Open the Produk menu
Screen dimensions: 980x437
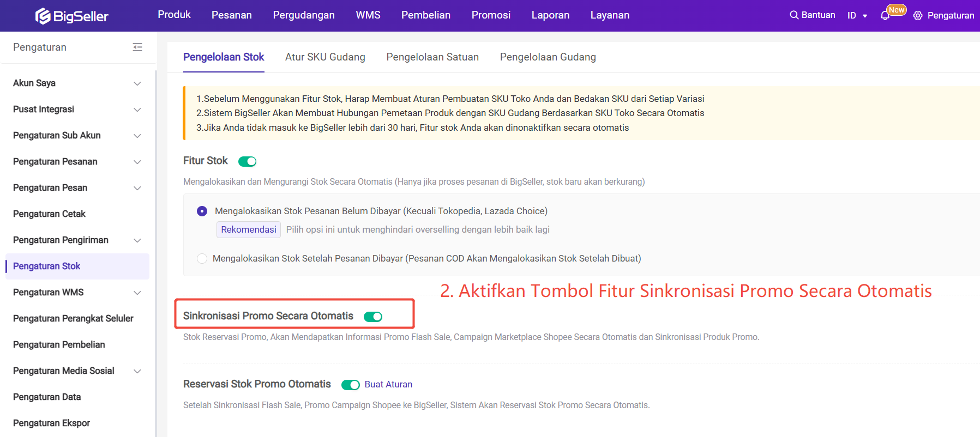174,15
